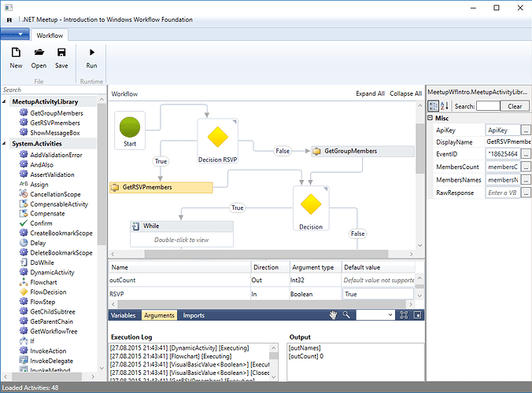Click the New workflow icon
The height and width of the screenshot is (393, 532).
[16, 53]
